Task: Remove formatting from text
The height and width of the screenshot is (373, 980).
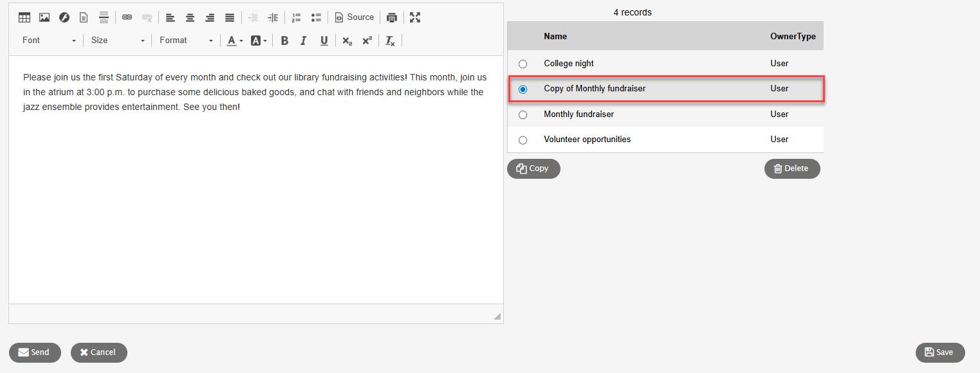Action: 390,40
